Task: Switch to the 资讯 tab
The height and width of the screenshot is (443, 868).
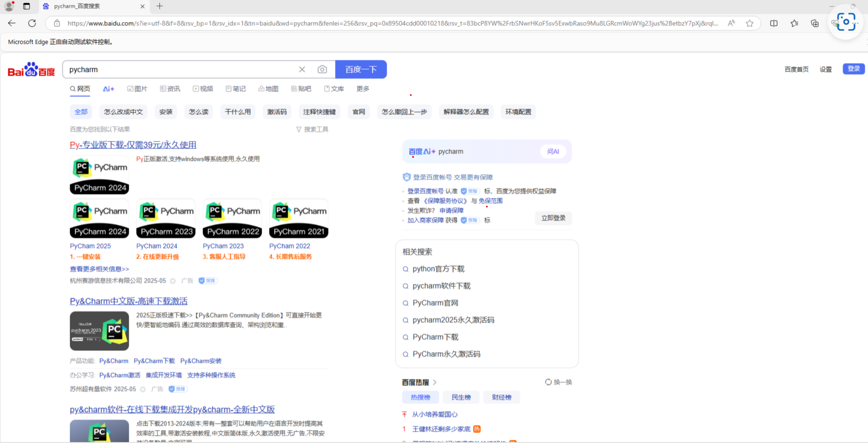Action: 170,89
